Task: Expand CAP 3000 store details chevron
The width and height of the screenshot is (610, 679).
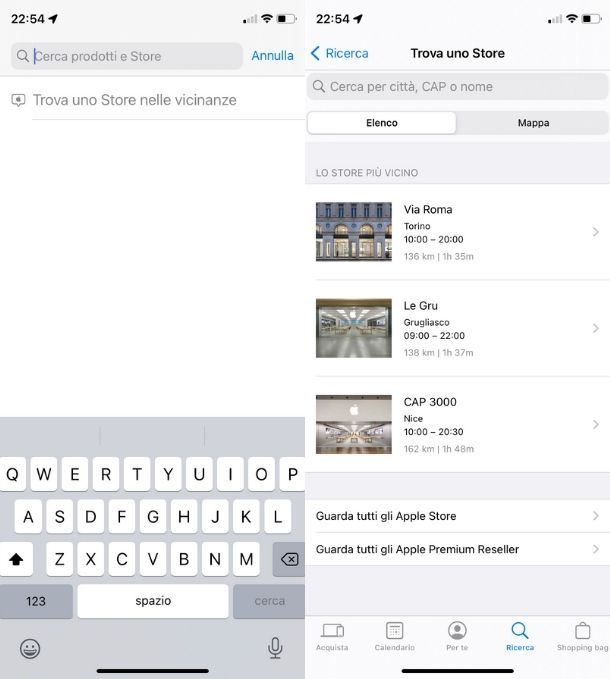Action: (x=596, y=424)
